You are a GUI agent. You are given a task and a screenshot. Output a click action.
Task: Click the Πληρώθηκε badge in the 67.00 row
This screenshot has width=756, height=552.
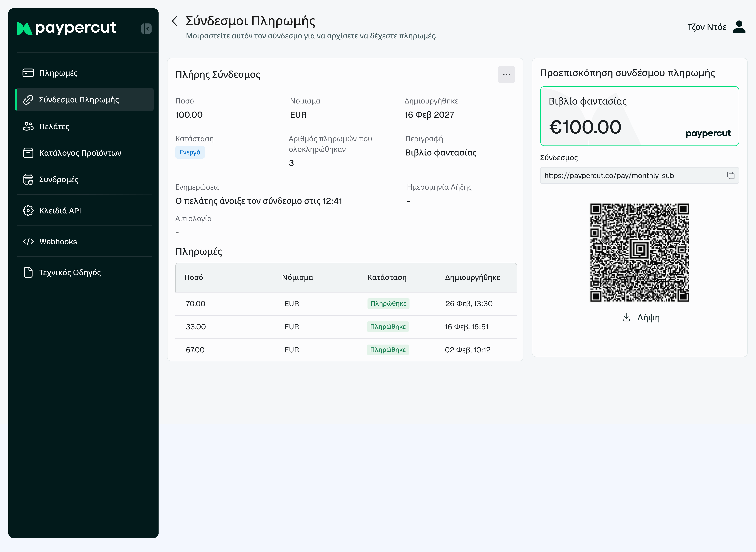pyautogui.click(x=388, y=349)
